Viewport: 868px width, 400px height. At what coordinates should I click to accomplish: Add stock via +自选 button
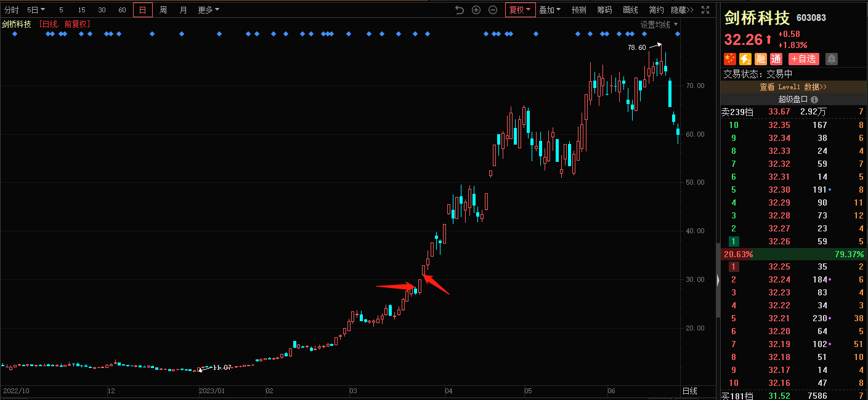(x=803, y=59)
